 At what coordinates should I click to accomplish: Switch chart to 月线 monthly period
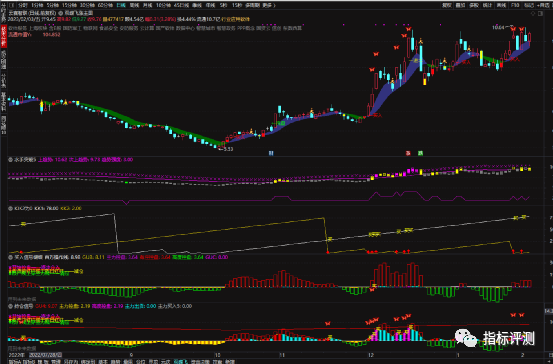coord(147,5)
